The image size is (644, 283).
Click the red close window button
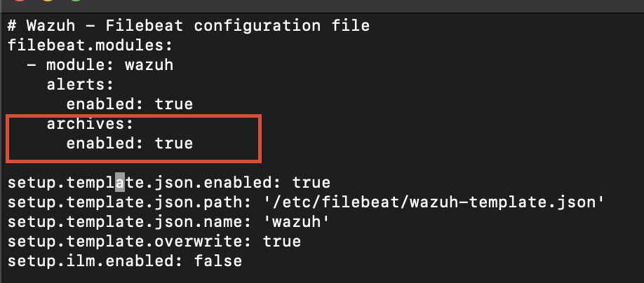20,1
